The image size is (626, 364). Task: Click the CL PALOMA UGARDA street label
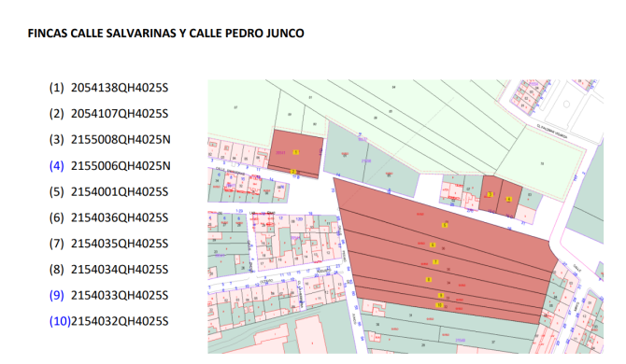tap(552, 132)
